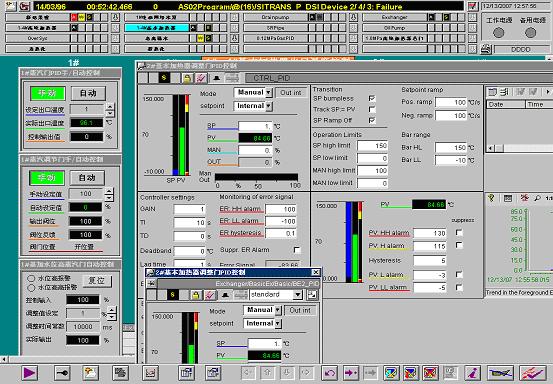Screen dimensions: 553x384
Task: Select the Drainpump area button in overview
Action: [275, 17]
